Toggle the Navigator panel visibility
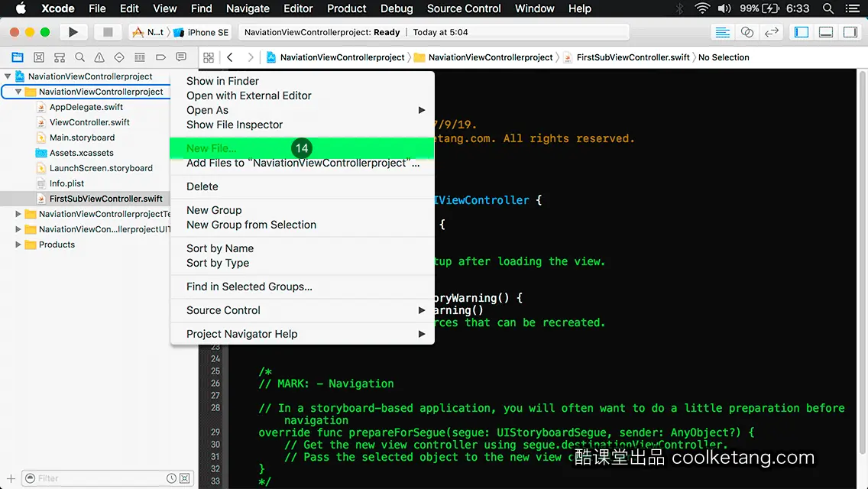The image size is (868, 489). [802, 32]
